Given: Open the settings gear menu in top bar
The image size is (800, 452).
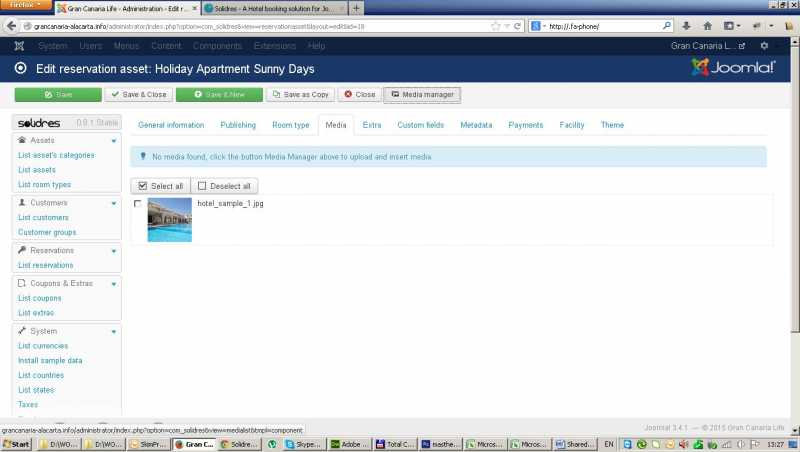Looking at the screenshot, I should click(765, 46).
